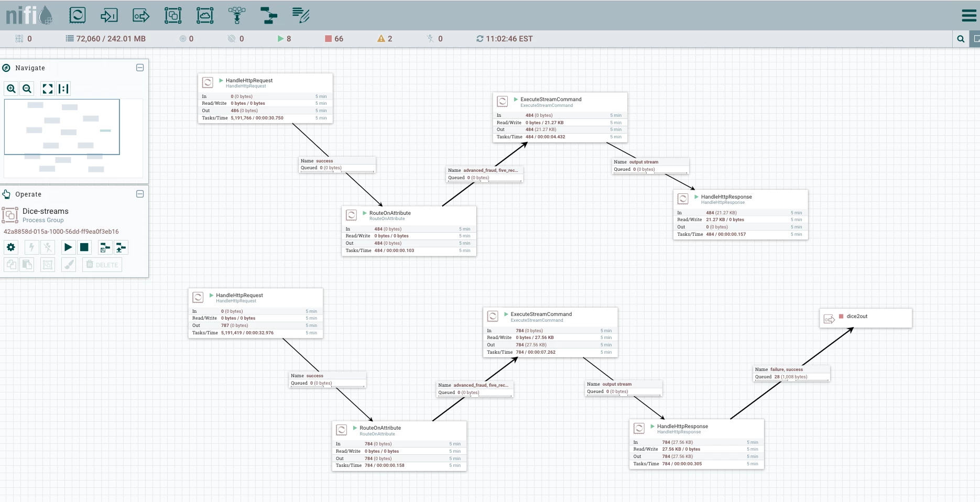Select the Funnel tool
The height and width of the screenshot is (502, 980).
tap(237, 15)
